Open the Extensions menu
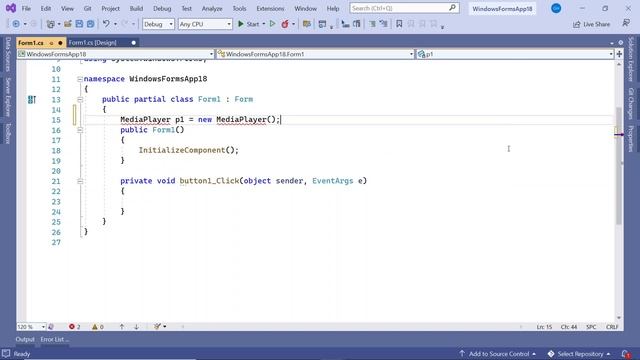This screenshot has width=640, height=360. pos(270,8)
